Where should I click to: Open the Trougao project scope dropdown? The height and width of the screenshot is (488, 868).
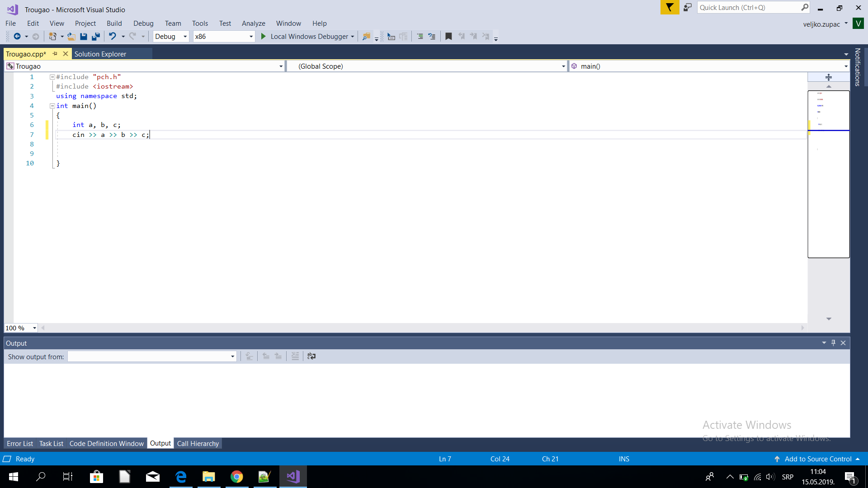[x=145, y=66]
